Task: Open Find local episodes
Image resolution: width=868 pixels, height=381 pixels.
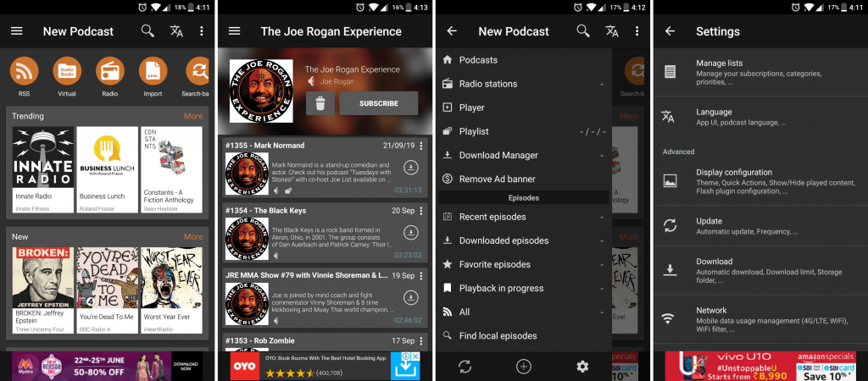Action: (524, 335)
